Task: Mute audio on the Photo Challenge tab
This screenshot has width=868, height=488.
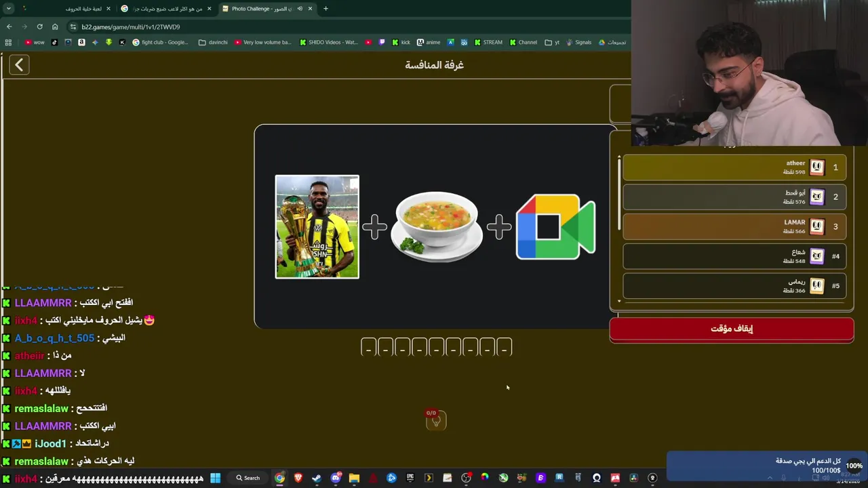Action: [x=300, y=9]
